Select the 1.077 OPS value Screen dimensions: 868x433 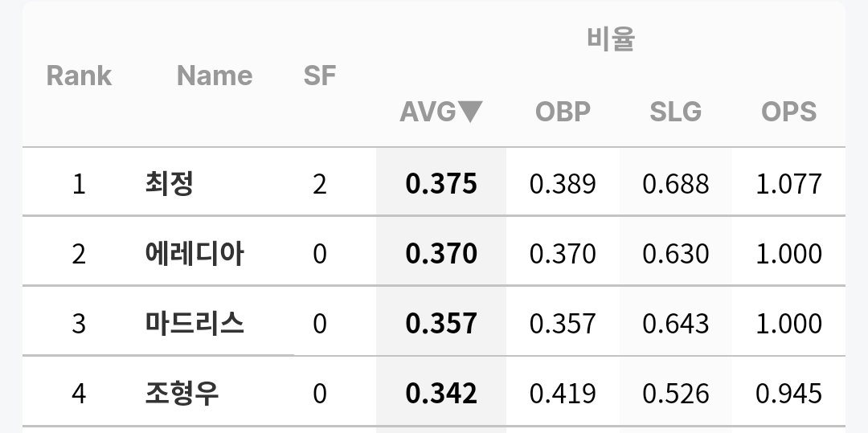tap(789, 184)
